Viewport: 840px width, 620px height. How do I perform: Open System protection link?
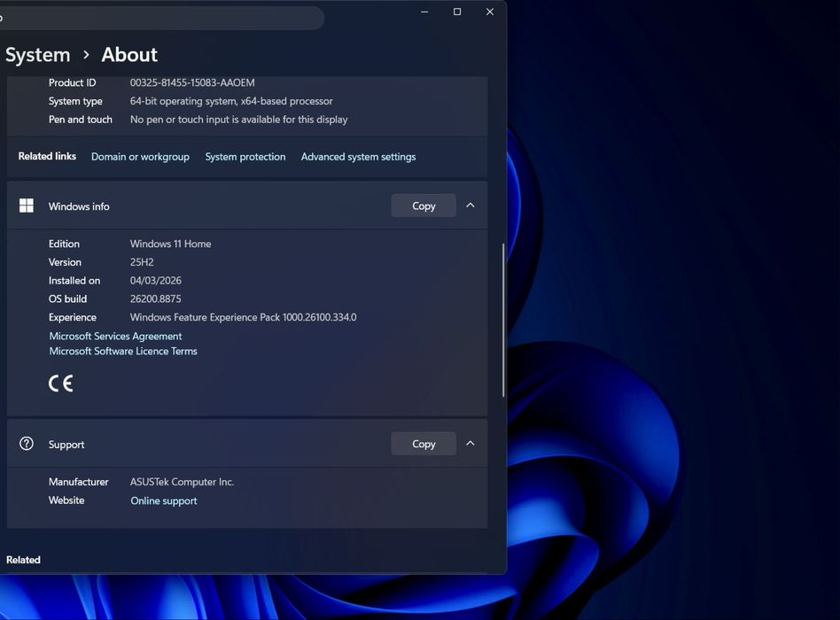tap(245, 157)
